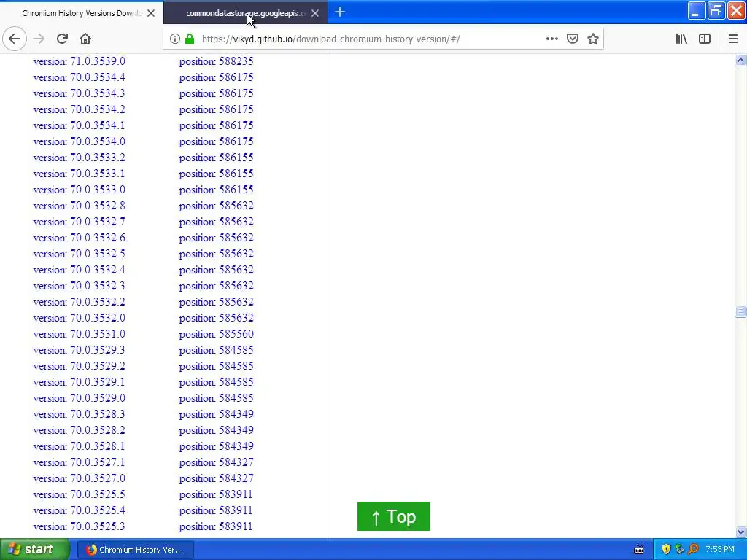This screenshot has width=747, height=560.
Task: Click the vertical scrollbar thumb
Action: pos(740,312)
